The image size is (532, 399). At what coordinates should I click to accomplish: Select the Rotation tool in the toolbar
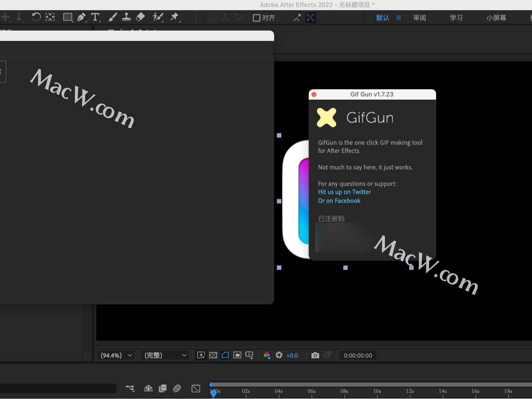36,17
